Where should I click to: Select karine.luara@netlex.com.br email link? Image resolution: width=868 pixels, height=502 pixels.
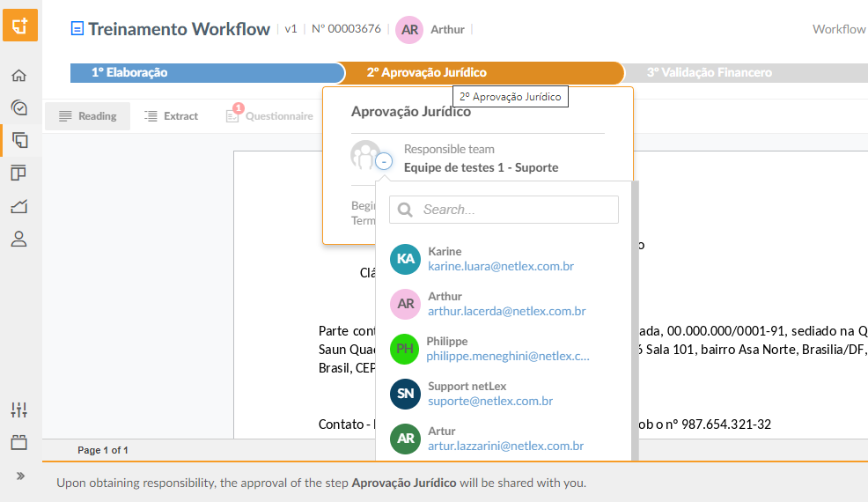(x=500, y=267)
